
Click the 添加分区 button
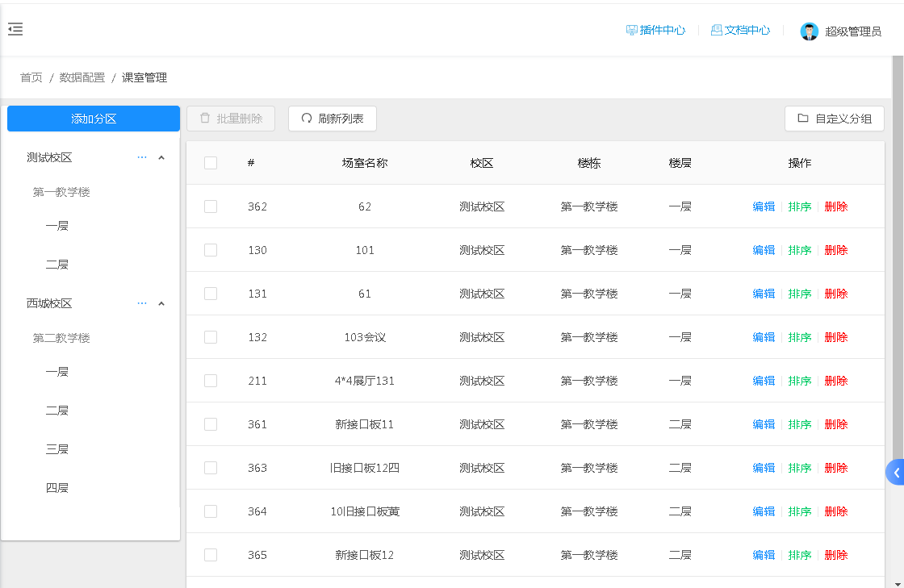tap(94, 119)
